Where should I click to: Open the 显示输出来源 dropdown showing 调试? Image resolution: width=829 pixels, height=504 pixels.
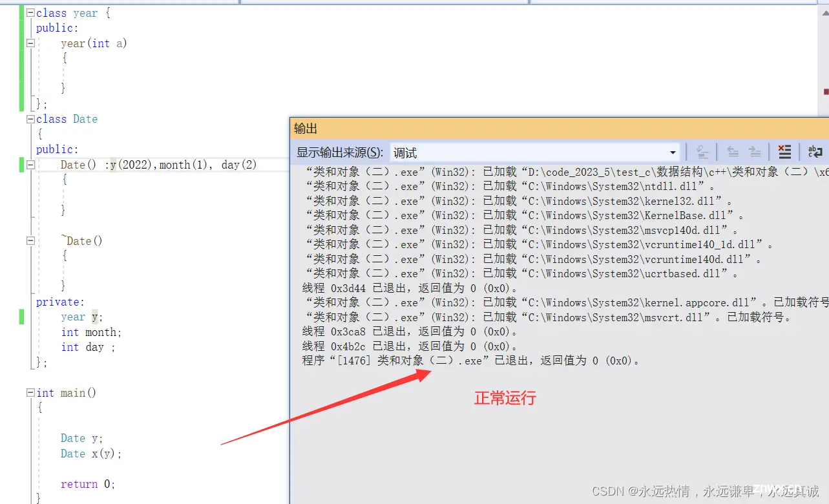[534, 152]
